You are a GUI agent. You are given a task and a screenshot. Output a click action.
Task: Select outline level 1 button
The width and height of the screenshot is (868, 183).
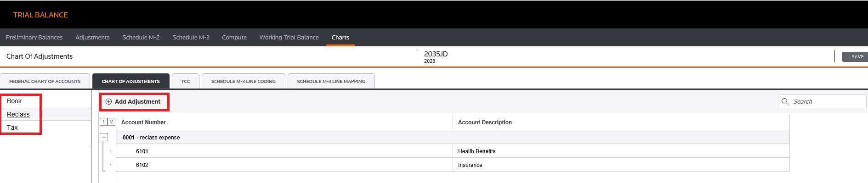pyautogui.click(x=103, y=122)
